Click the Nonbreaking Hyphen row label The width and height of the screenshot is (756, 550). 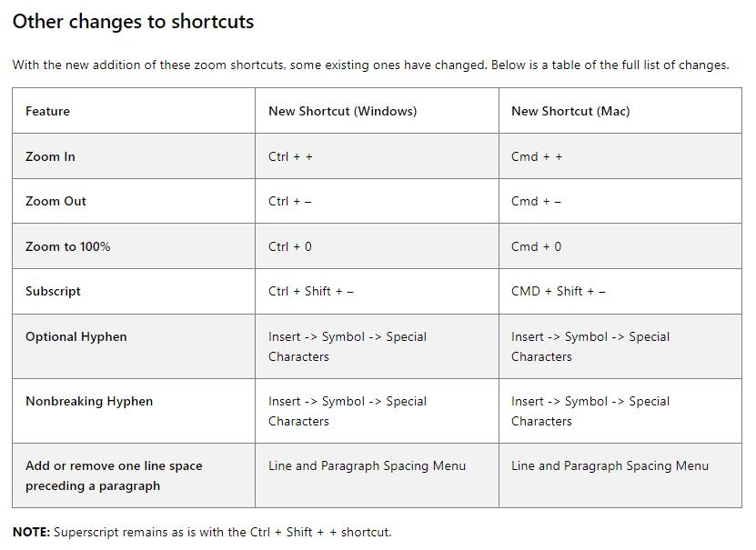pyautogui.click(x=89, y=401)
